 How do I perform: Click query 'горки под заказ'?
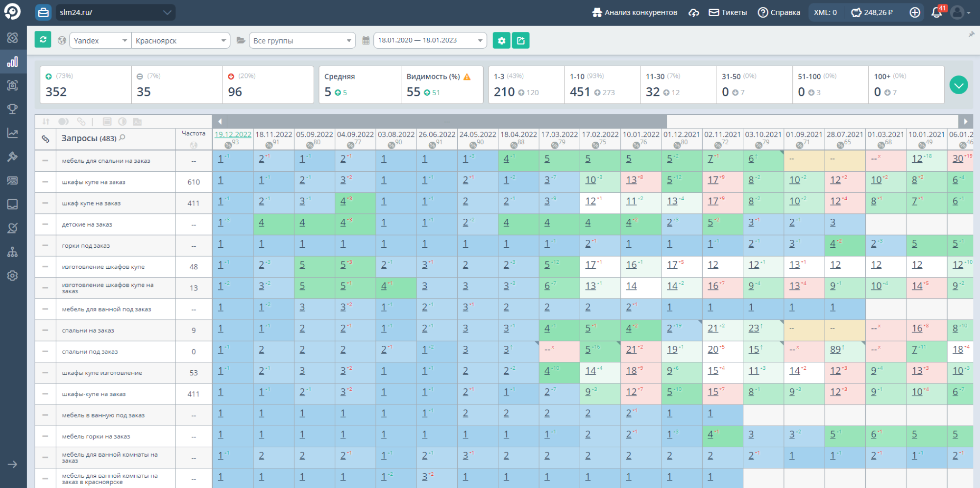[x=86, y=246]
